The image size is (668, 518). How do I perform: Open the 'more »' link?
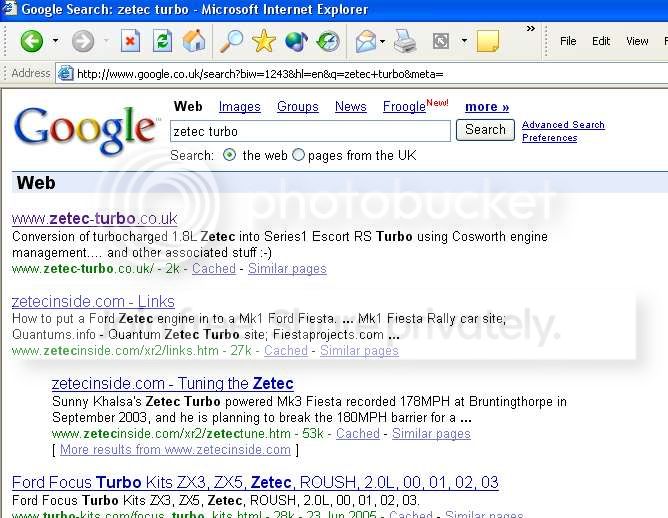click(x=487, y=106)
